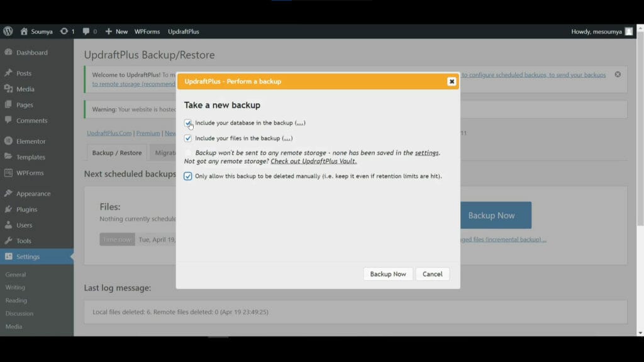
Task: Expand database backup options (...)
Action: pos(300,123)
